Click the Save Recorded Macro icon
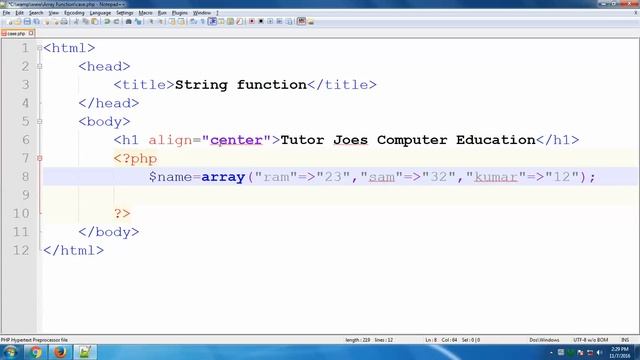The image size is (640, 360). point(289,22)
